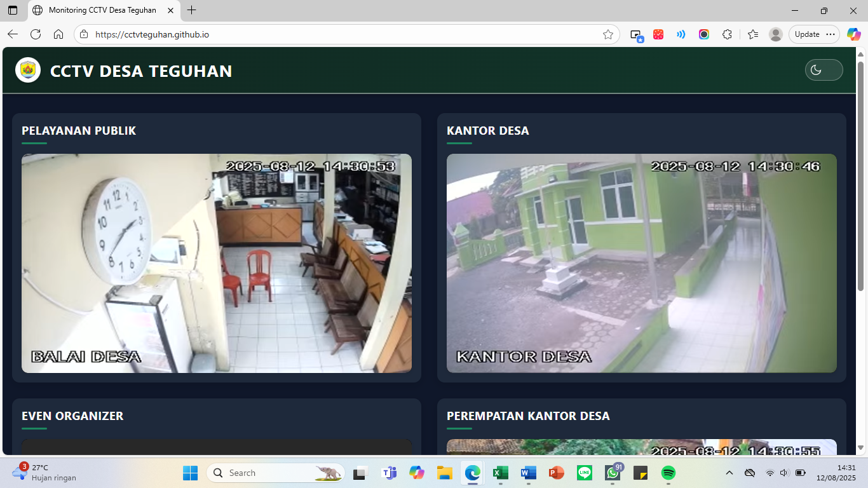Show hidden system tray icons

pos(729,473)
